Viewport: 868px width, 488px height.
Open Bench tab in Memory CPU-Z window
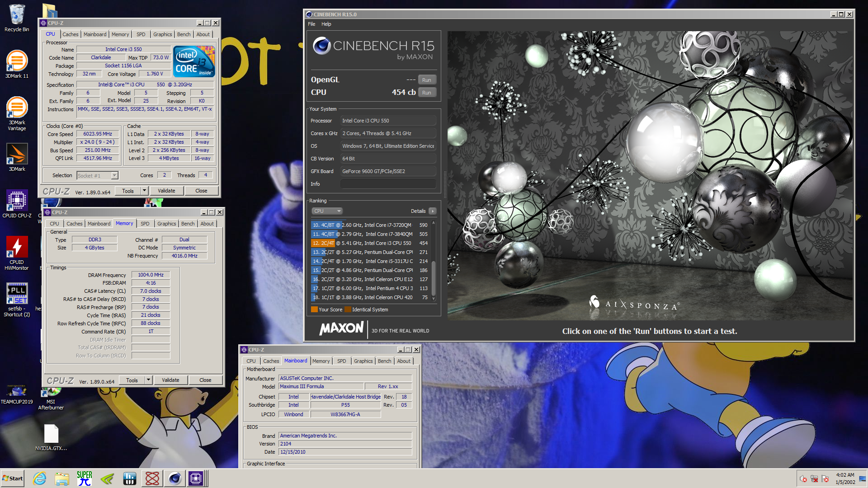pos(188,224)
